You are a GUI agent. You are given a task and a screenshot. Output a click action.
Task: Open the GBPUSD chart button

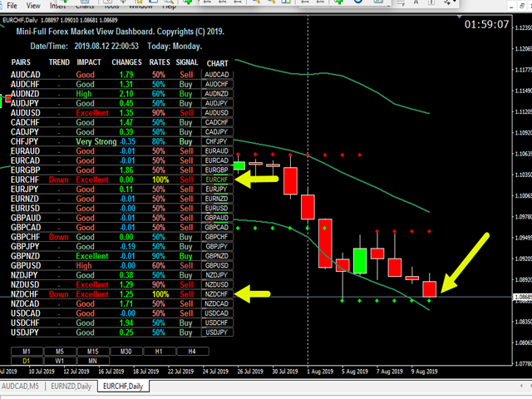(217, 265)
